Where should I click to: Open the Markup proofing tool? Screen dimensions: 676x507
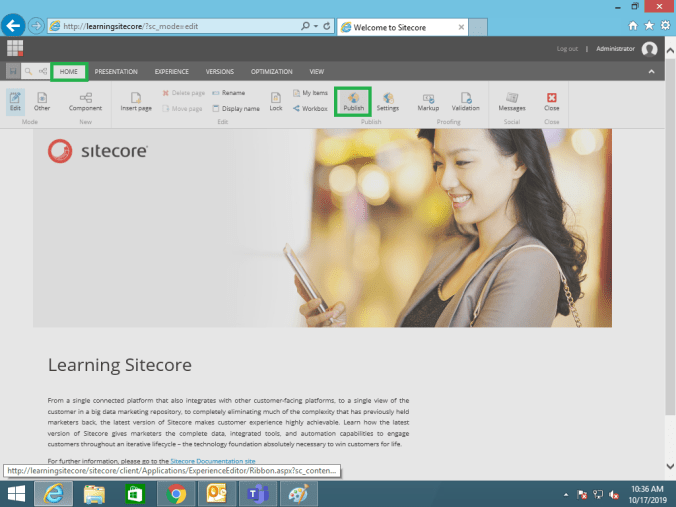(x=428, y=100)
